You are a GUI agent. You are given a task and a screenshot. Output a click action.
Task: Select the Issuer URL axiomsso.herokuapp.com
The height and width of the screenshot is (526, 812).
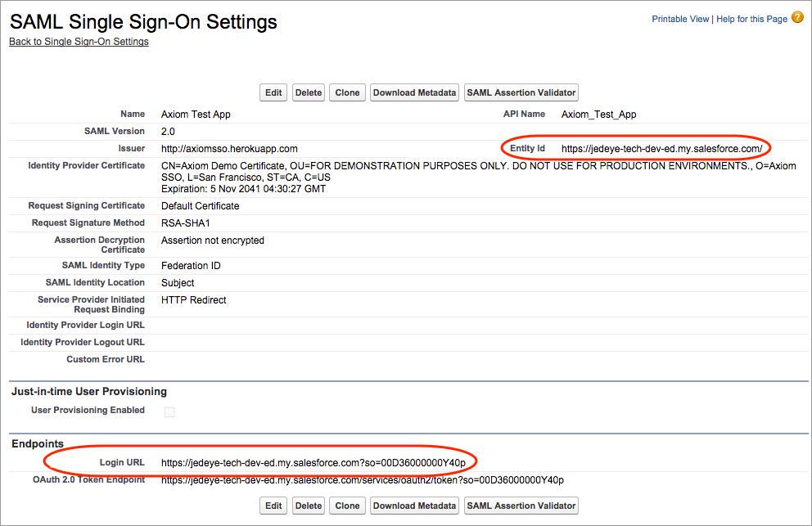click(x=229, y=149)
